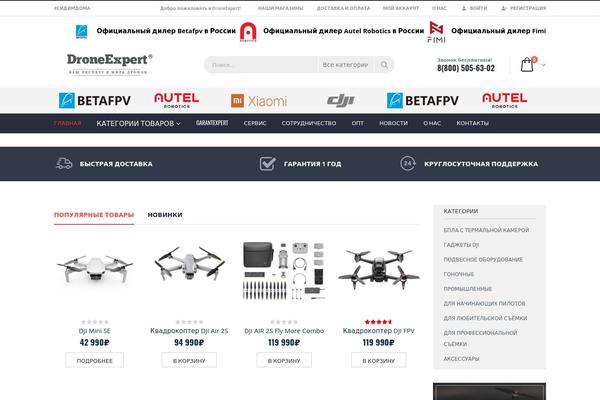Open the Все категории search dropdown

(345, 65)
